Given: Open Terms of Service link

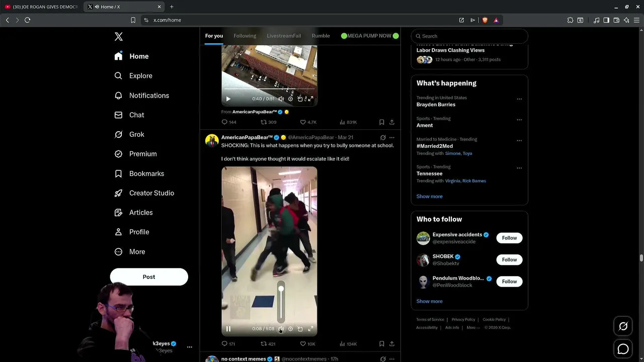Looking at the screenshot, I should pos(430,319).
